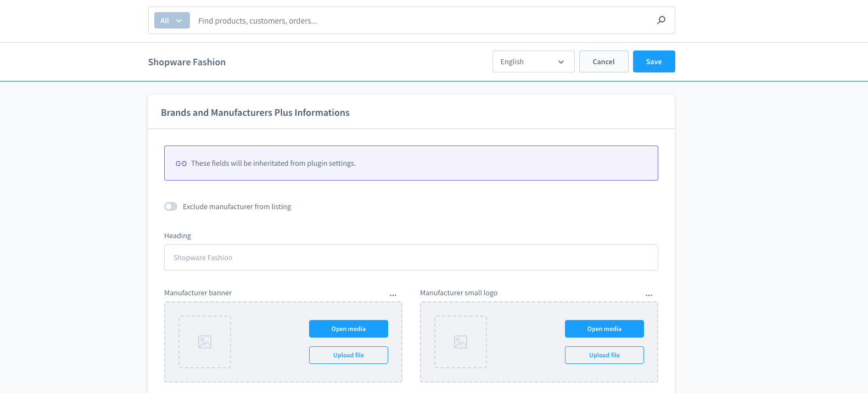The image size is (868, 393).
Task: Click the small logo image placeholder icon
Action: (x=461, y=342)
